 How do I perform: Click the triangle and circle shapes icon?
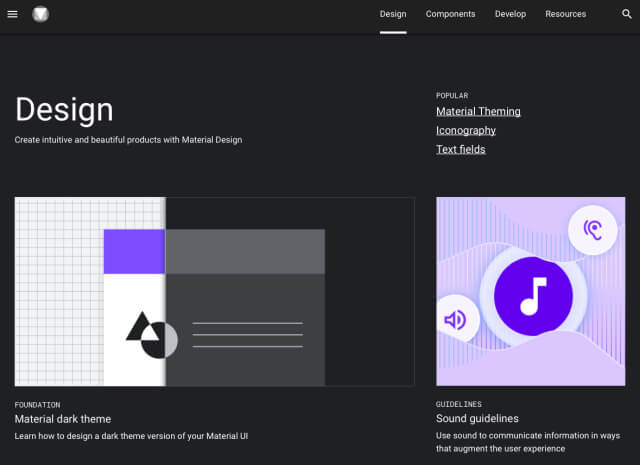tap(151, 335)
